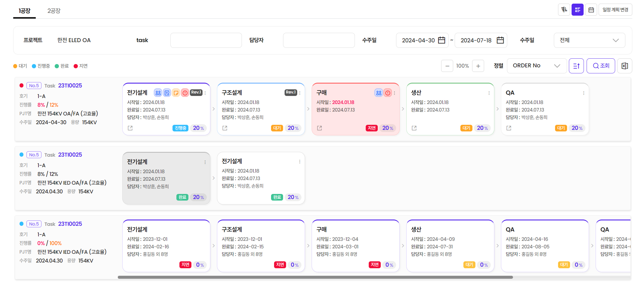Click the orange sticky note icon
The height and width of the screenshot is (295, 644).
coord(176,93)
